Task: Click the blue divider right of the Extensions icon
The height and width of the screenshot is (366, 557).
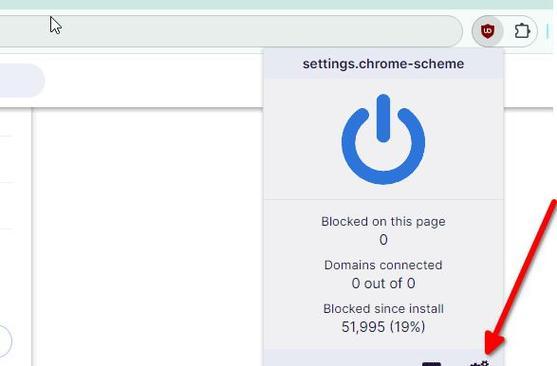Action: tap(547, 31)
